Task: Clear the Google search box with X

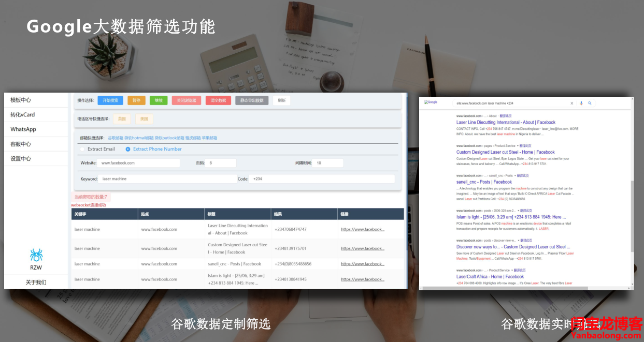Action: [572, 103]
